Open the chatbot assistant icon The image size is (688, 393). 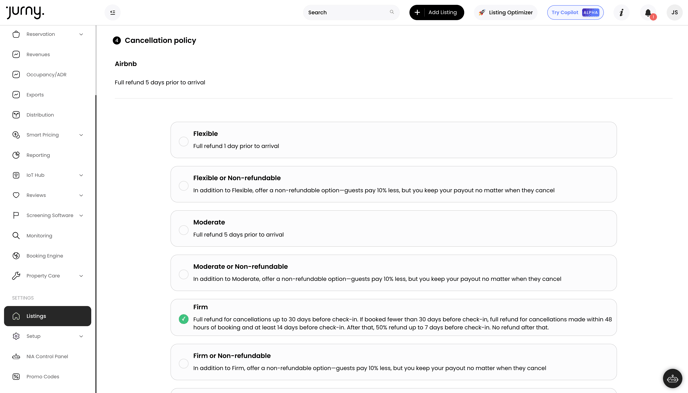click(x=672, y=378)
